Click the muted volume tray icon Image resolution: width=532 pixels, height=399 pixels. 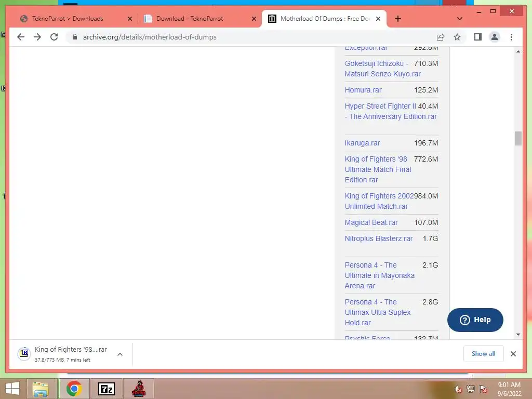pyautogui.click(x=458, y=389)
